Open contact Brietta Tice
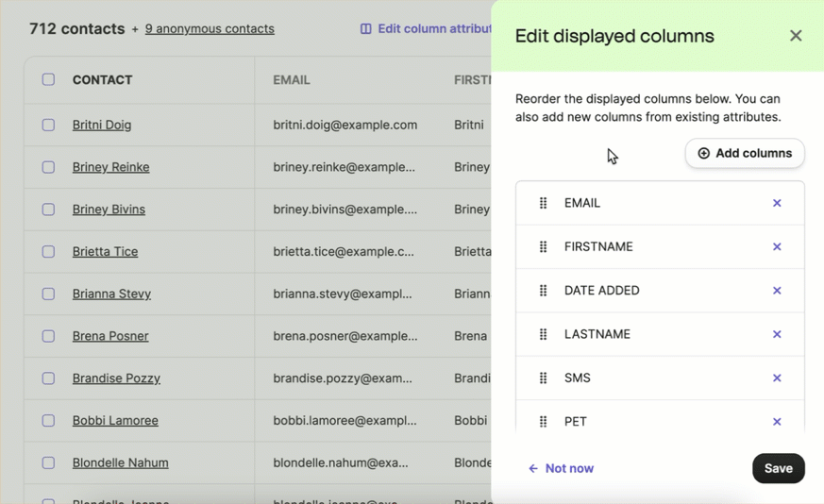 [x=105, y=252]
